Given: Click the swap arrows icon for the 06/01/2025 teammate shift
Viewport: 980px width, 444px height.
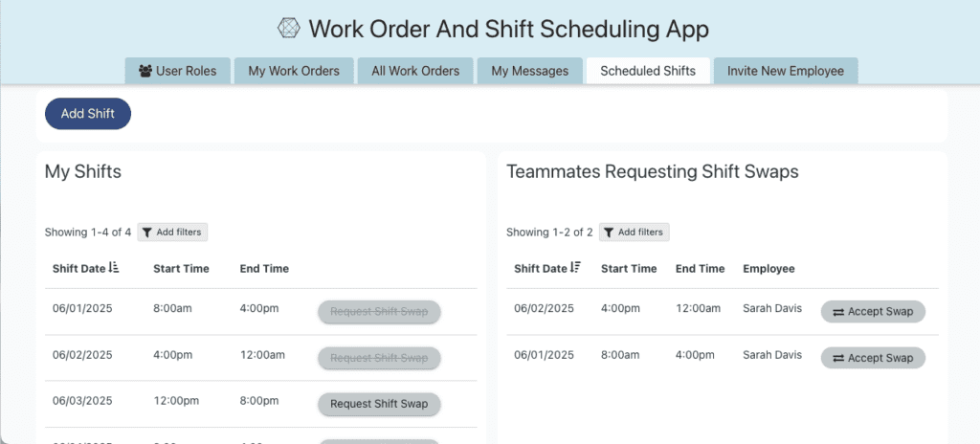Looking at the screenshot, I should click(838, 358).
